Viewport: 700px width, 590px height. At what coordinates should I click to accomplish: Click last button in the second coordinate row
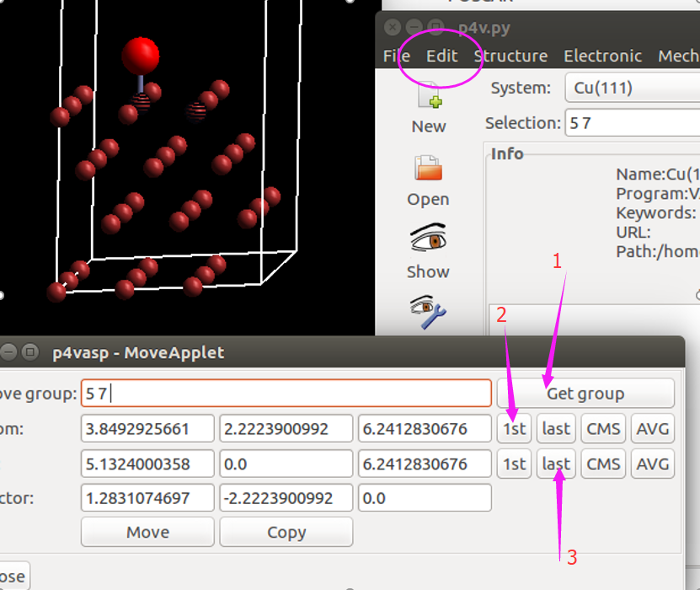[x=556, y=464]
